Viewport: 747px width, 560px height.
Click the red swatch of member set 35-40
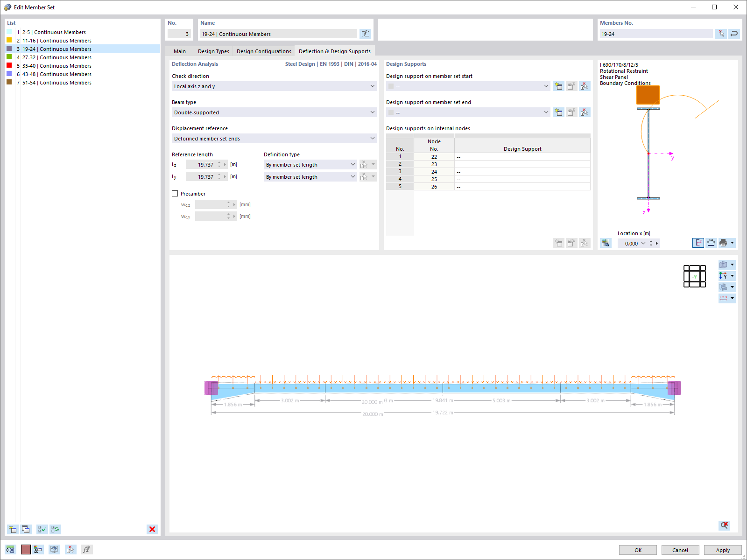9,65
